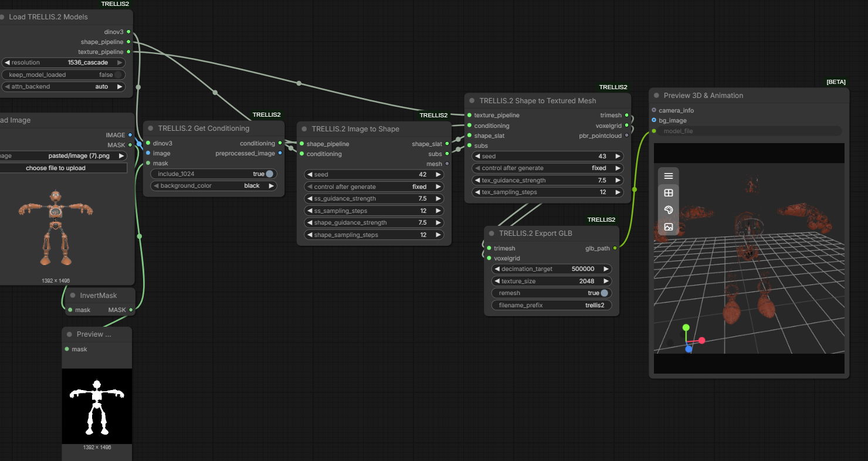
Task: Collapse the mask Preview node using its dot
Action: [x=69, y=334]
